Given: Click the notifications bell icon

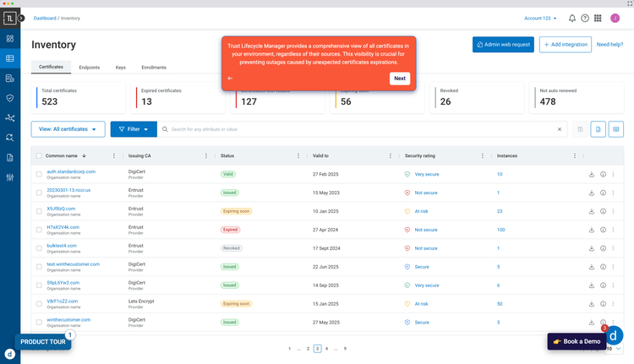Looking at the screenshot, I should coord(572,18).
